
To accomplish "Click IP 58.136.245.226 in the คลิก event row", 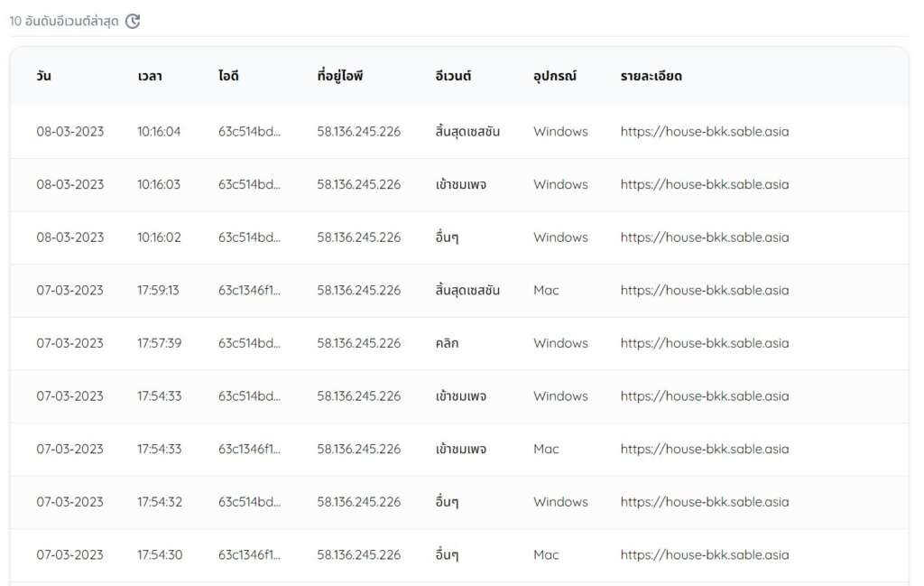I will point(358,343).
